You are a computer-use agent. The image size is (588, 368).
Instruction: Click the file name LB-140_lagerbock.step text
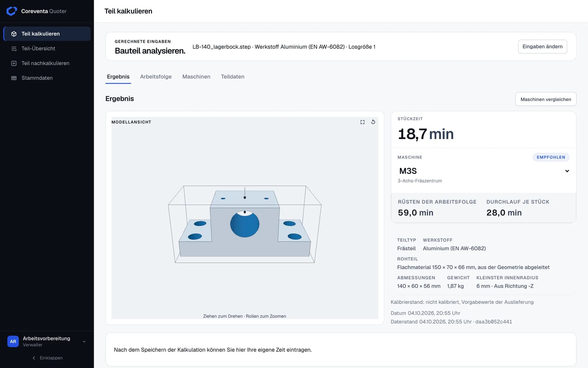tap(221, 47)
